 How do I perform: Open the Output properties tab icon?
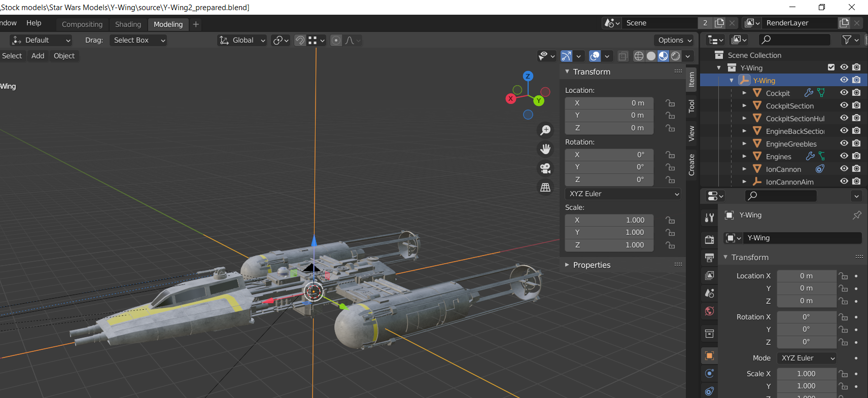(710, 258)
